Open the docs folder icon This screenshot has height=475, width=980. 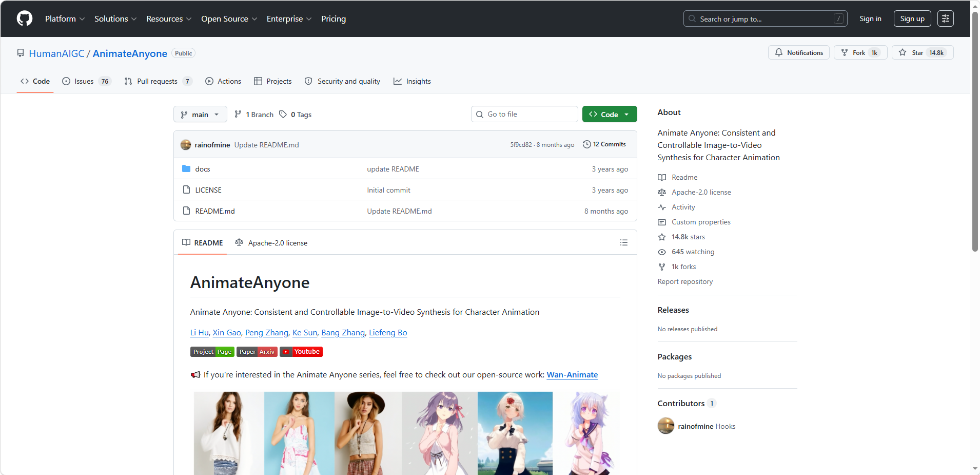click(186, 169)
